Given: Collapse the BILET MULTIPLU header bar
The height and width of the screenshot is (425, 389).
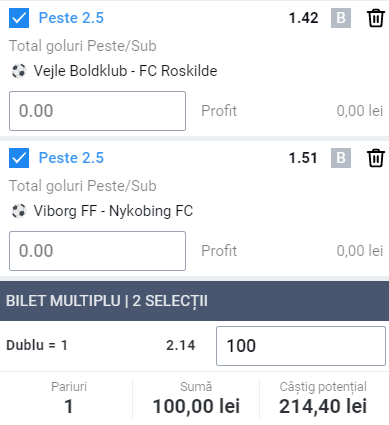Looking at the screenshot, I should click(x=194, y=301).
